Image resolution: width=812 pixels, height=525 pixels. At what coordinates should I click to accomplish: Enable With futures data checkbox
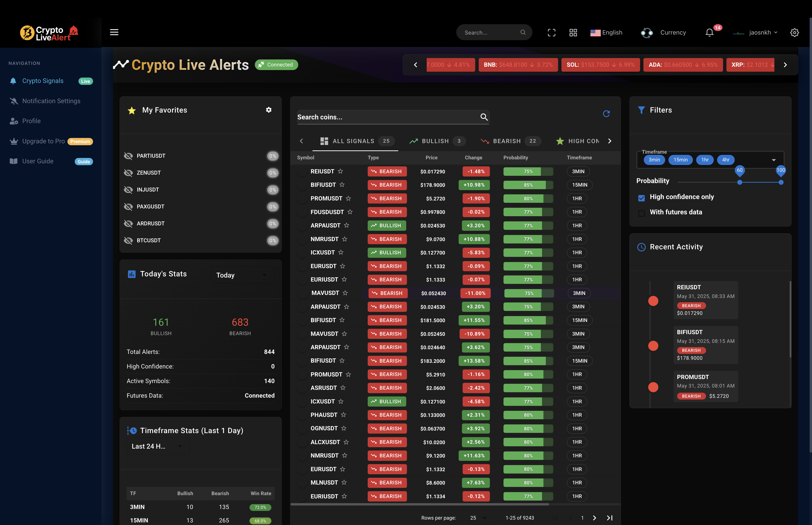coord(641,213)
